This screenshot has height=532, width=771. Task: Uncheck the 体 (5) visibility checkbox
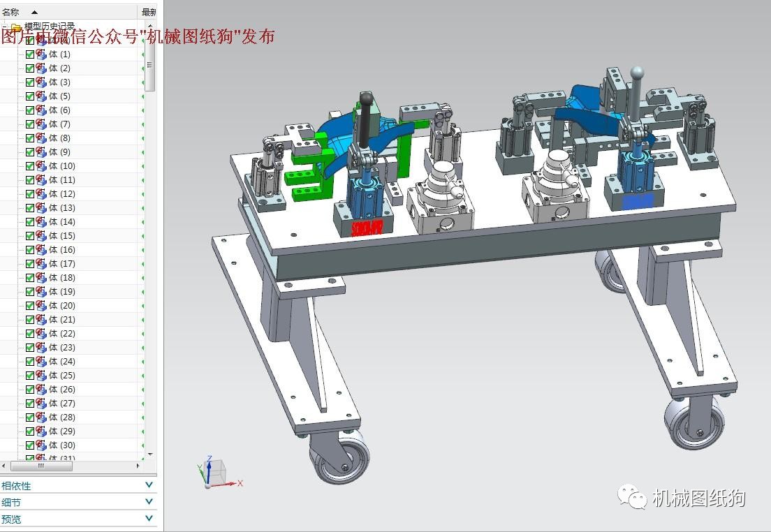coord(30,96)
